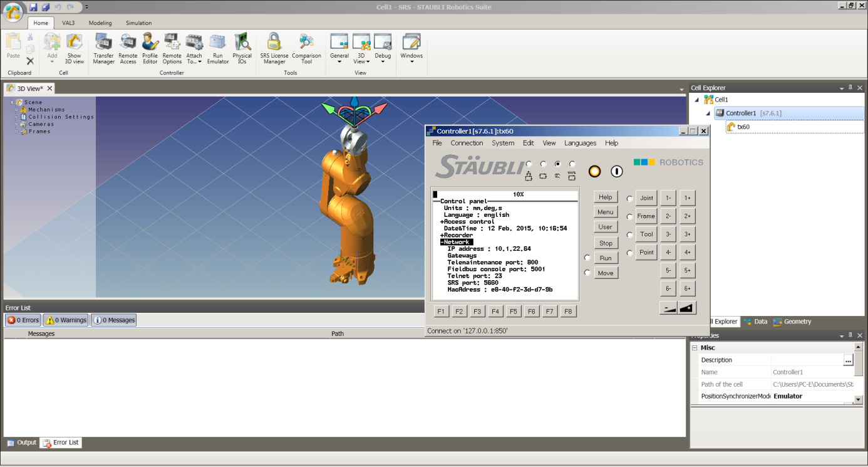Viewport: 868px width, 467px height.
Task: Select the Joint jog mode radio
Action: 629,198
